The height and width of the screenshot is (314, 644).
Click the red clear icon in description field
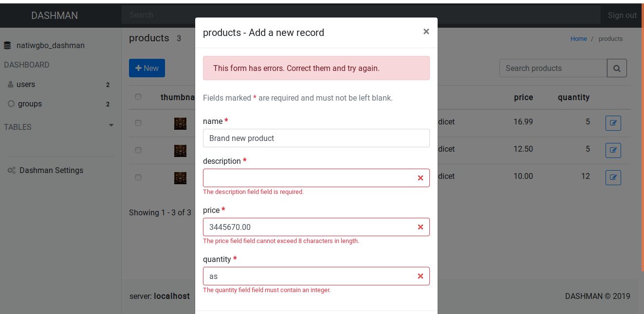(x=421, y=178)
